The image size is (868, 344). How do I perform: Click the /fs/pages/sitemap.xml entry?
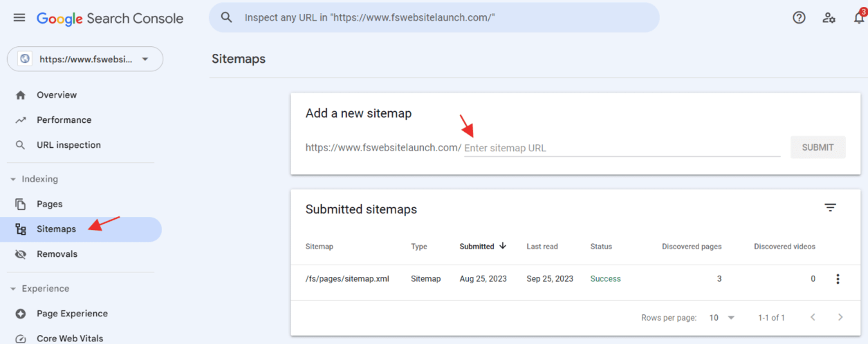(x=347, y=279)
